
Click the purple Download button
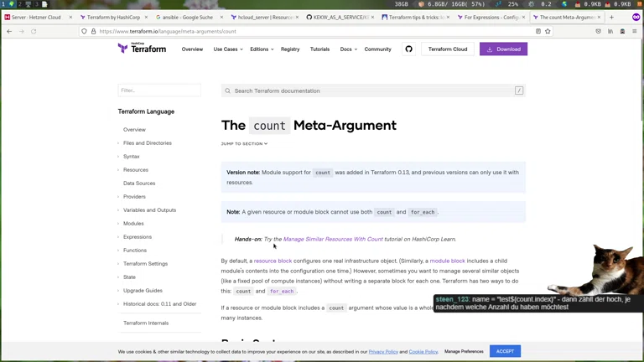point(503,49)
